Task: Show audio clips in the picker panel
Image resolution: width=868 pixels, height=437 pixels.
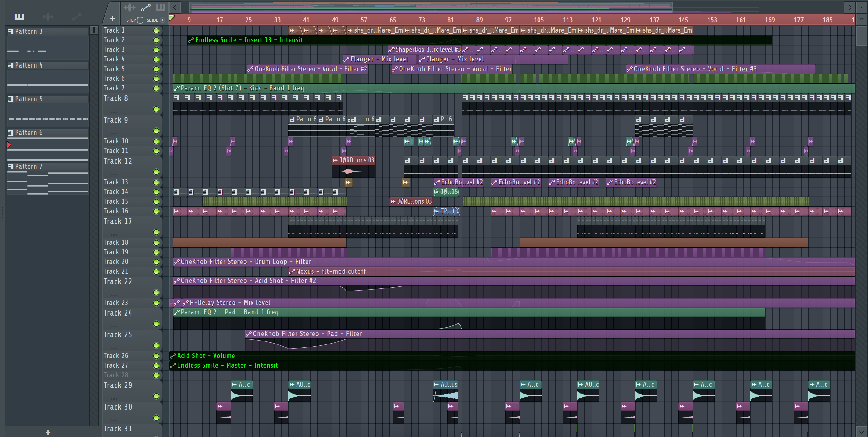Action: coord(48,16)
